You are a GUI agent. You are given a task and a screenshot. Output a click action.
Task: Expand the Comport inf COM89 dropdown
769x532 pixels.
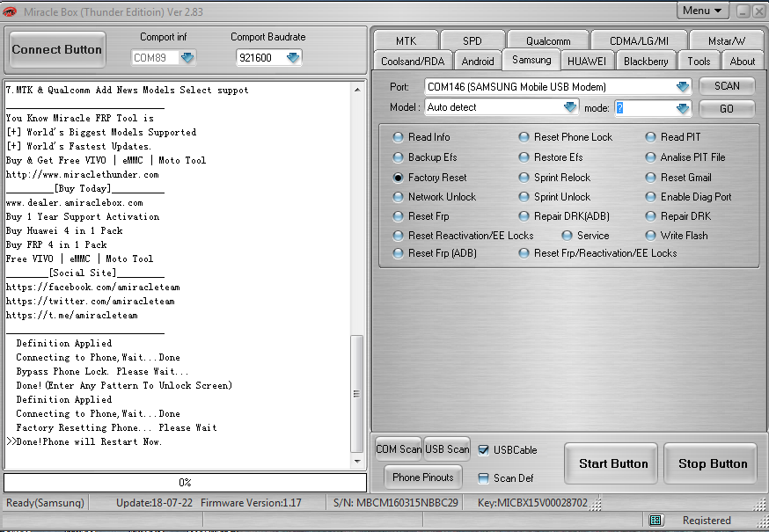pos(187,58)
